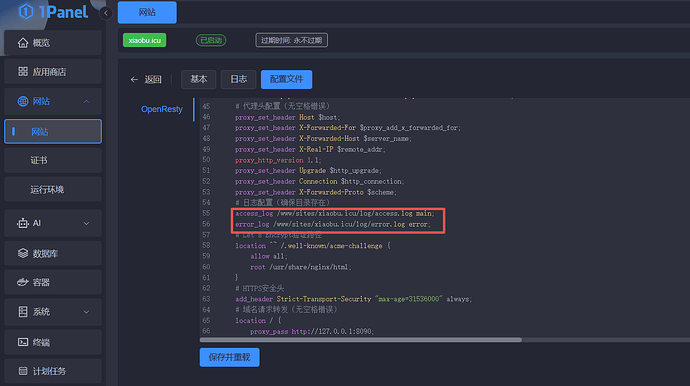The width and height of the screenshot is (690, 386).
Task: Click line 56 error_log in editor
Action: (x=333, y=224)
